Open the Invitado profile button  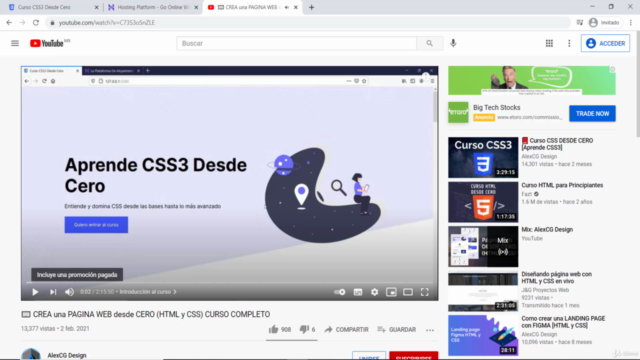click(604, 22)
